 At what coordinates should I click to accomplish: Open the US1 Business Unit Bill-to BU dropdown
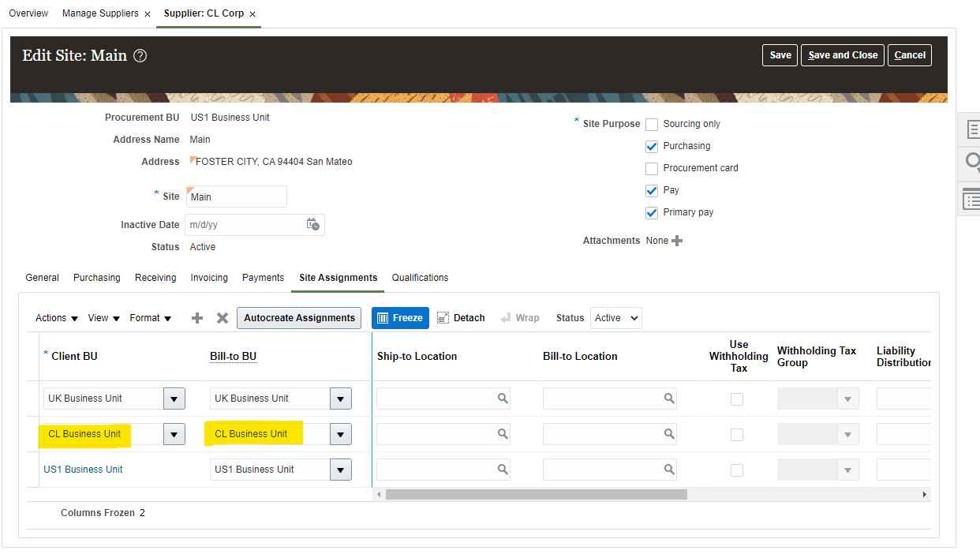pyautogui.click(x=340, y=470)
